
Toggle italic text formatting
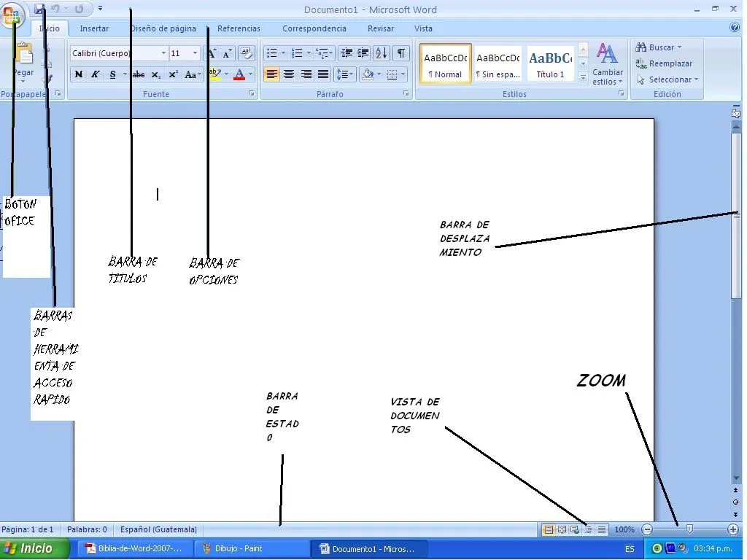coord(95,74)
